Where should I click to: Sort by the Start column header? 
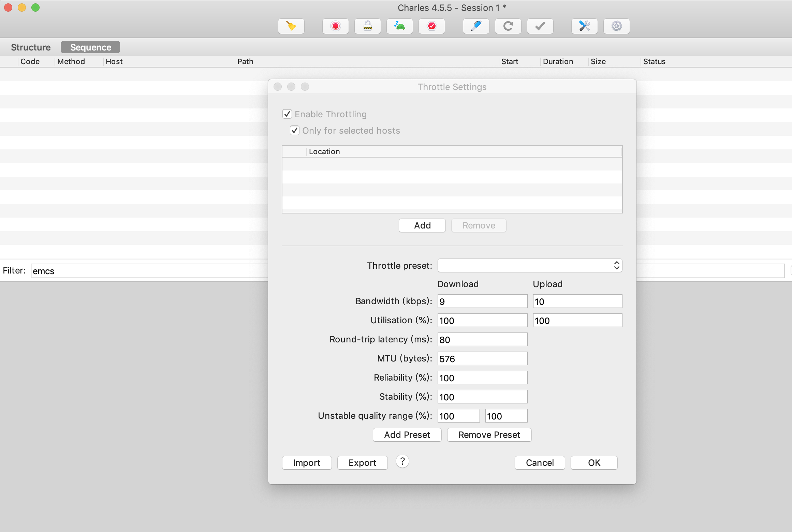pos(519,61)
